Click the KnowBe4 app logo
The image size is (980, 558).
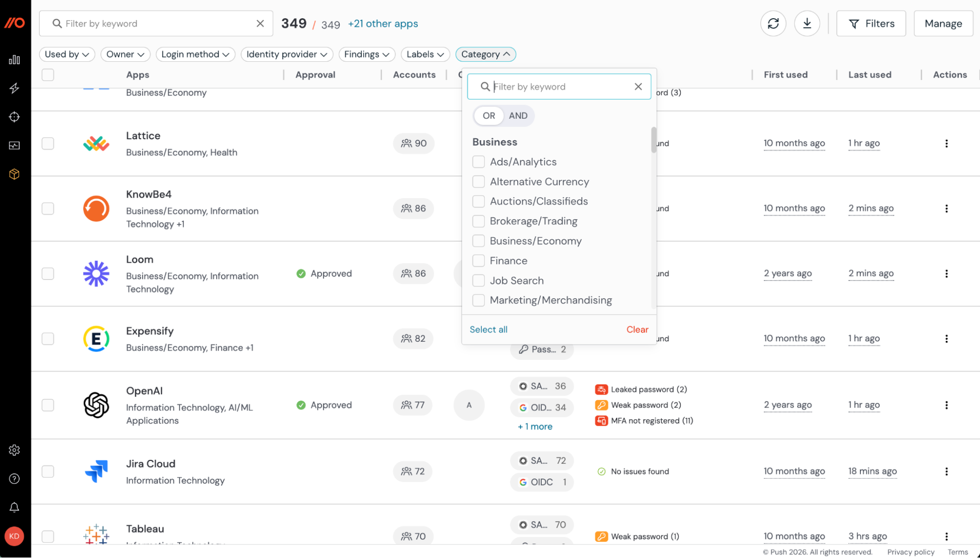click(96, 209)
